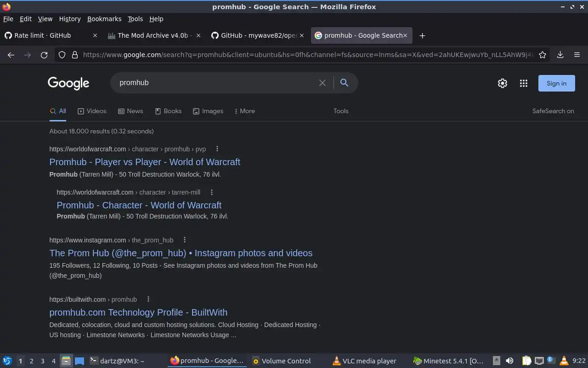
Task: Switch to workspace 2 in the pager
Action: (x=31, y=361)
